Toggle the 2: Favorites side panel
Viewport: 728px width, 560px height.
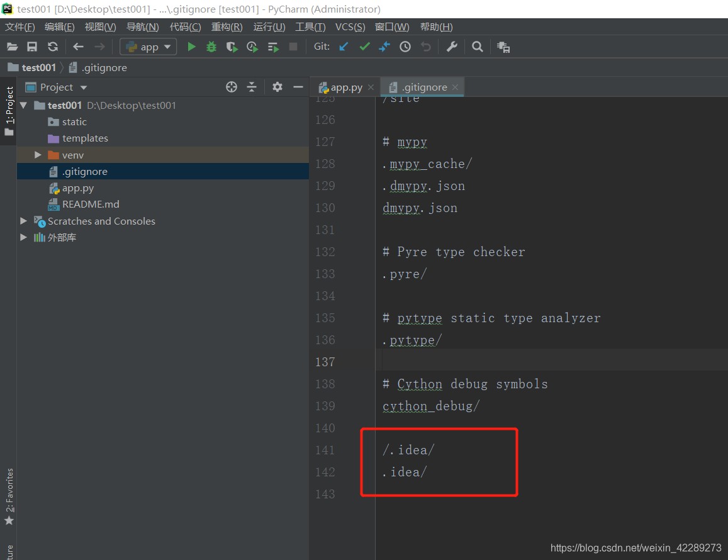pos(9,497)
